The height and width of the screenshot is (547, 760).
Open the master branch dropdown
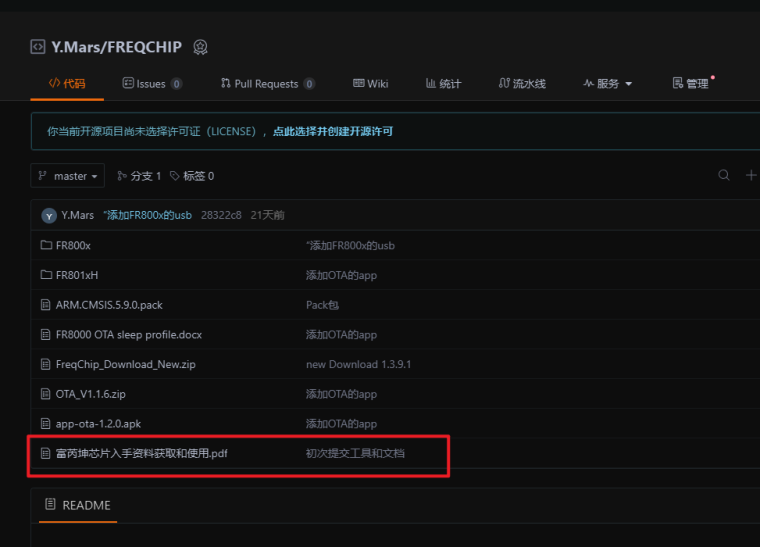(x=68, y=176)
